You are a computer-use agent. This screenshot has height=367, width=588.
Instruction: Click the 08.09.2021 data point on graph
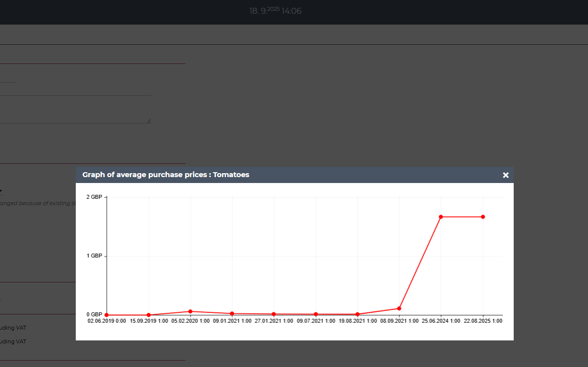(400, 308)
